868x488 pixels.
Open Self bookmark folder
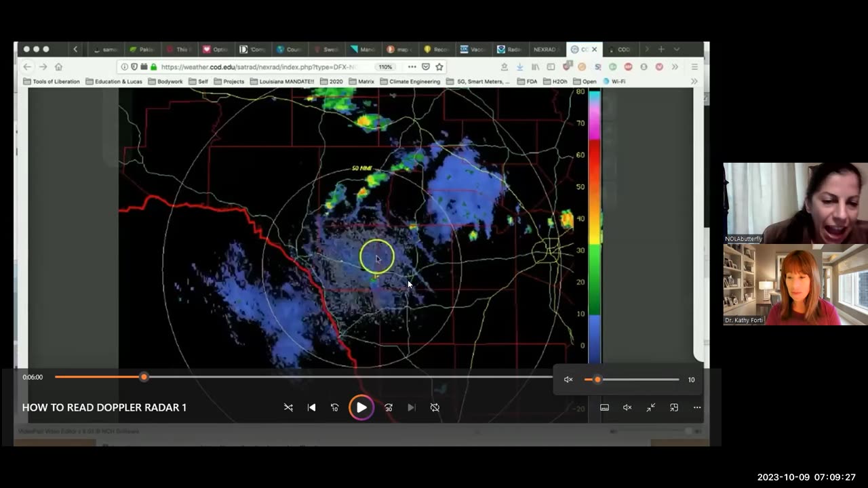pos(197,81)
